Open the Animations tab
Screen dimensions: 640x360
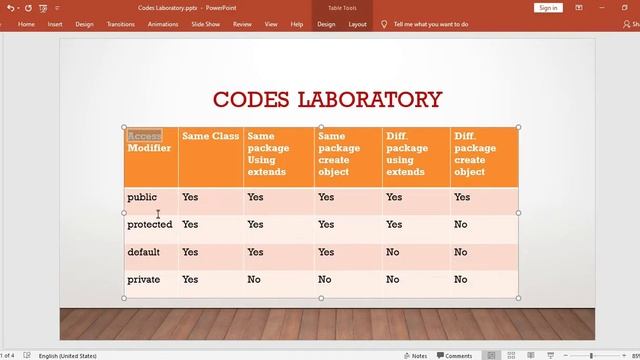(x=163, y=24)
